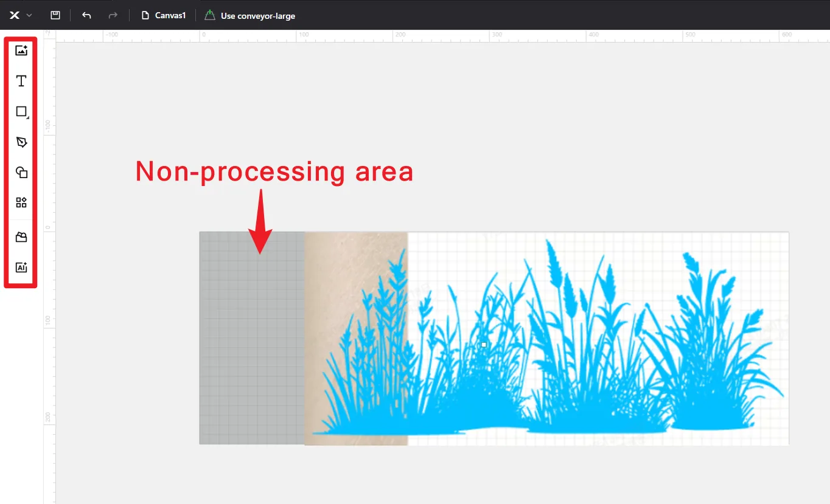
Task: Expand the chevron beside the xTool logo
Action: [29, 15]
